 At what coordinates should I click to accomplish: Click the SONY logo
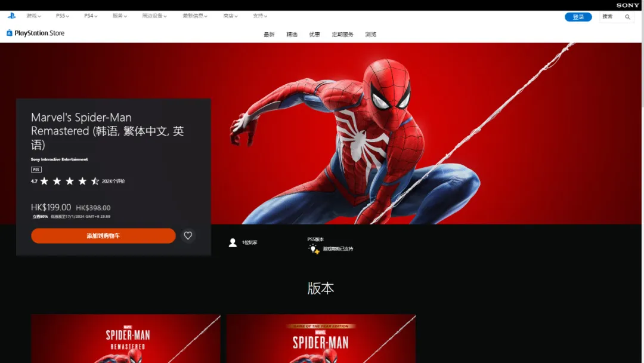(627, 5)
